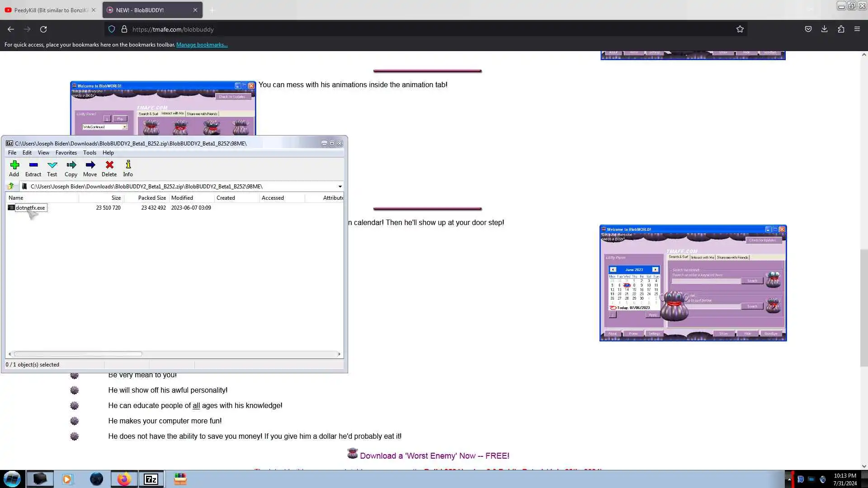
Task: Click Download a 'Worst Enemy' Now link
Action: pyautogui.click(x=434, y=455)
